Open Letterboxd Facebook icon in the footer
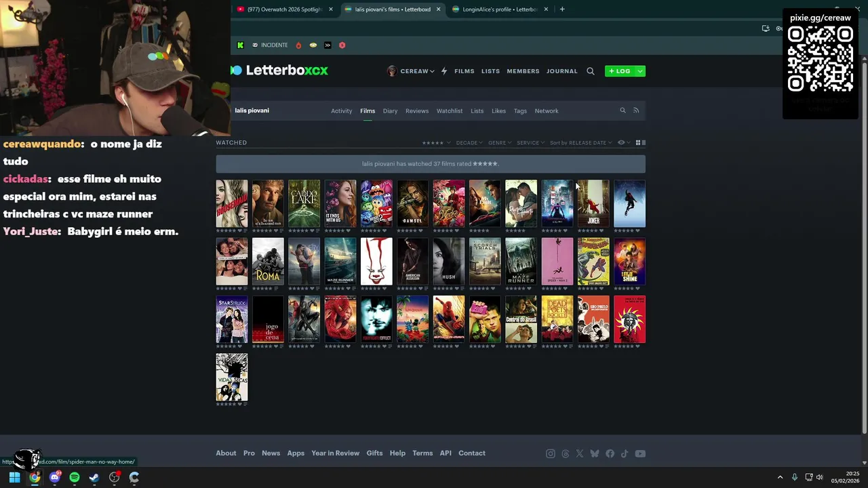 pyautogui.click(x=610, y=453)
